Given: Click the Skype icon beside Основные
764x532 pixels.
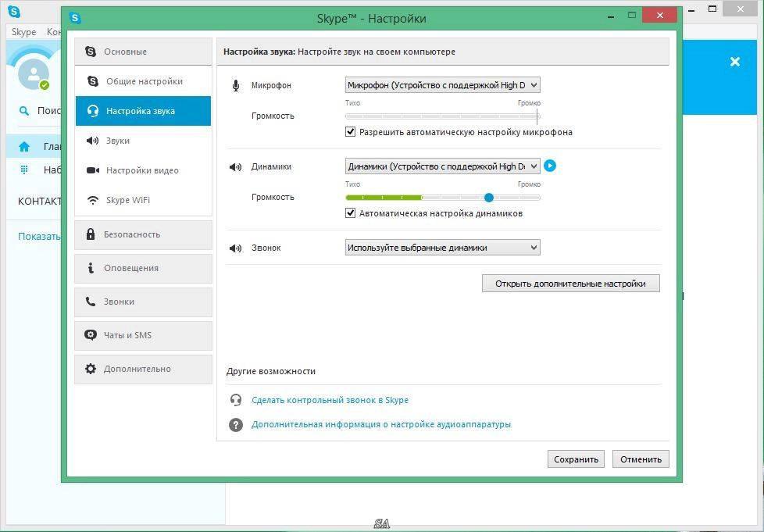Looking at the screenshot, I should pos(91,51).
